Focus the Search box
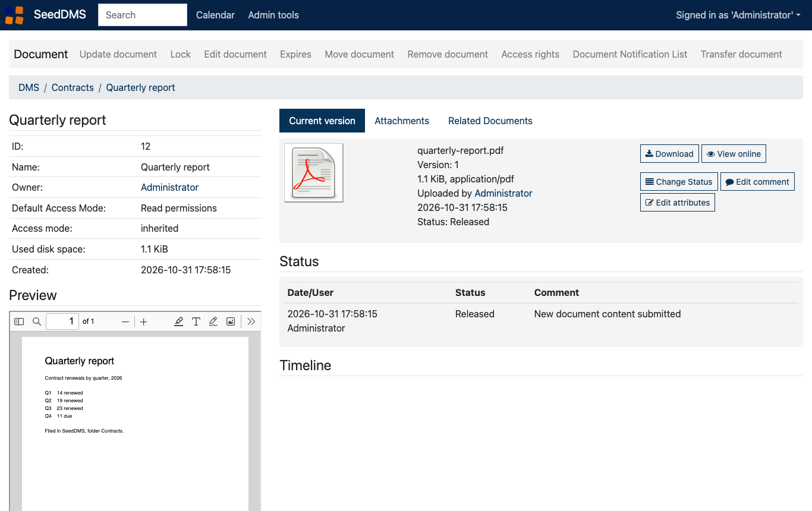This screenshot has width=812, height=511. tap(143, 15)
